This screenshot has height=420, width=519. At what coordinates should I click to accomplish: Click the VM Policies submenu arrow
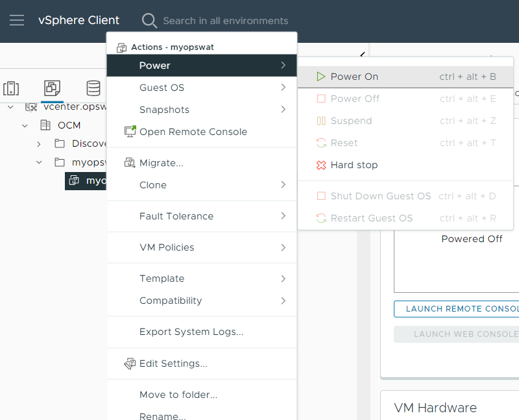283,247
